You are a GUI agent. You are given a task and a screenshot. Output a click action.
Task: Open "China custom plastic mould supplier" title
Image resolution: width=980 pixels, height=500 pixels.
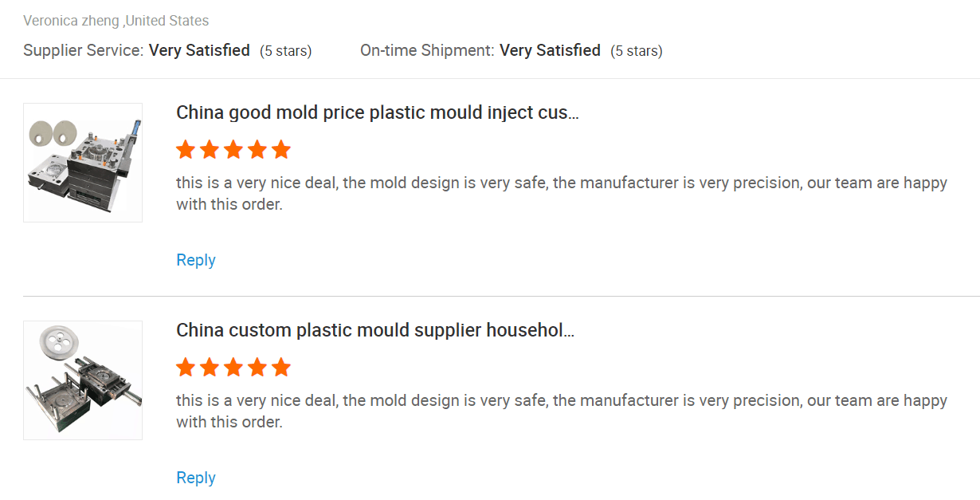click(x=374, y=330)
